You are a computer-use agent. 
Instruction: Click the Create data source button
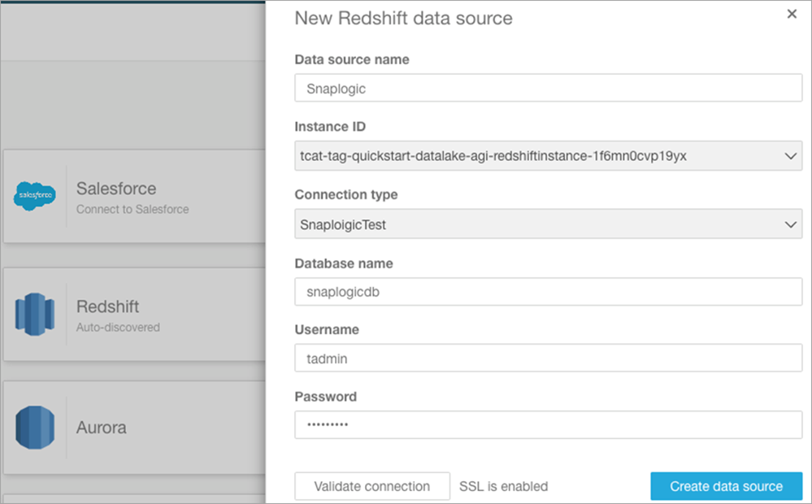726,486
